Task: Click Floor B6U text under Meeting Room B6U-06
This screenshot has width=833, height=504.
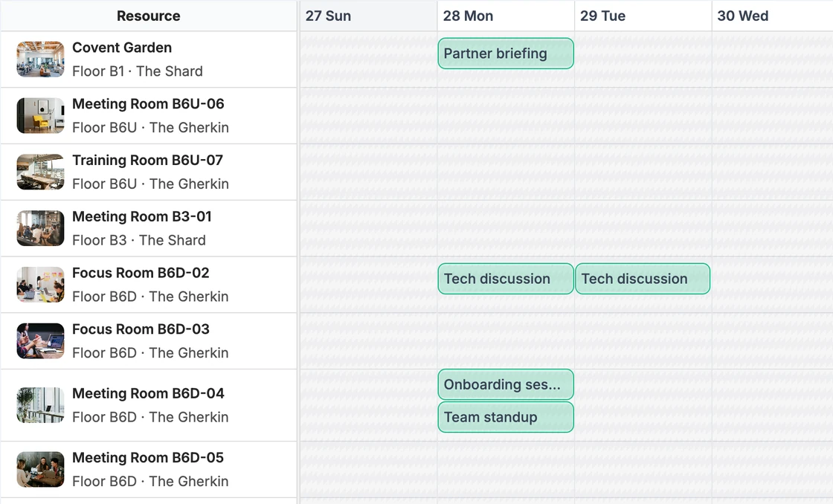Action: [x=151, y=127]
